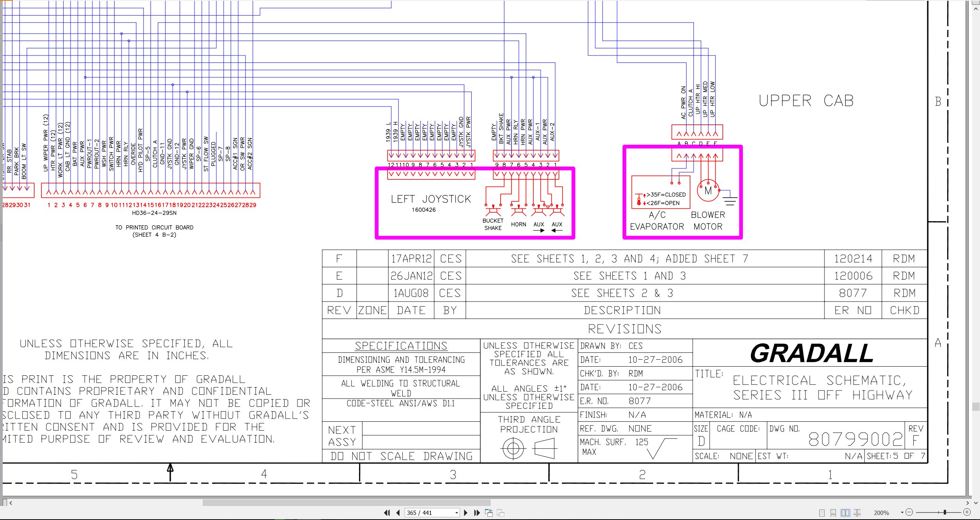This screenshot has height=520, width=980.
Task: Click the SHEET: 5 OF 7 text
Action: point(896,456)
